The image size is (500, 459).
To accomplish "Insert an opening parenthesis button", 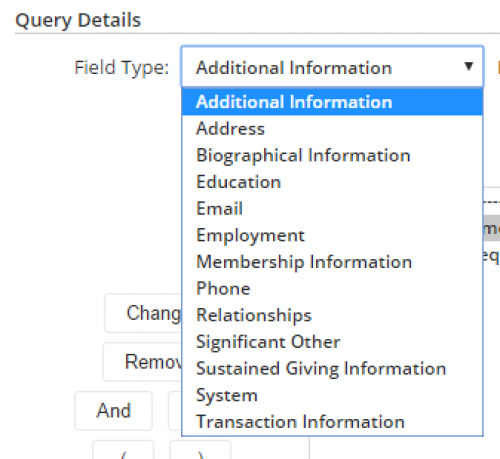I will [x=123, y=450].
